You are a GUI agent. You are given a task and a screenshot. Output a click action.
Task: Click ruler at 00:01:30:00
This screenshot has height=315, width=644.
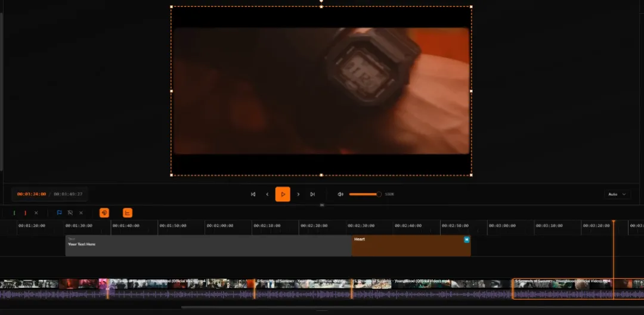79,226
